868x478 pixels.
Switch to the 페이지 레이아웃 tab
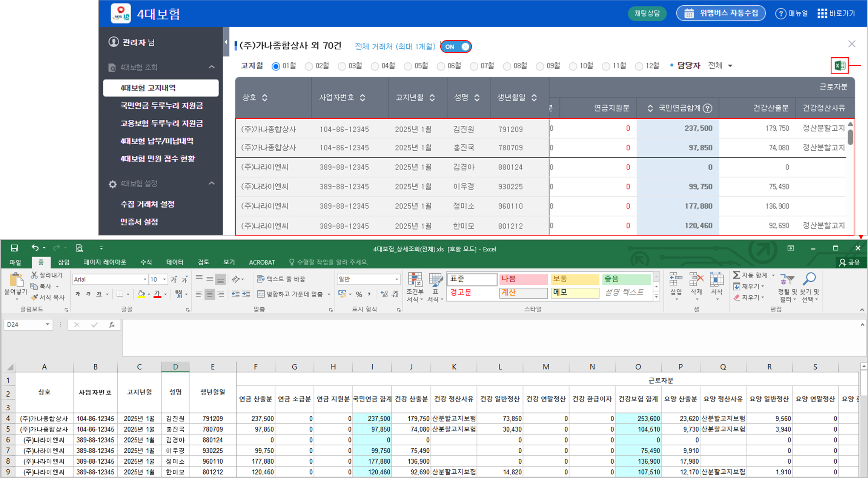coord(105,262)
